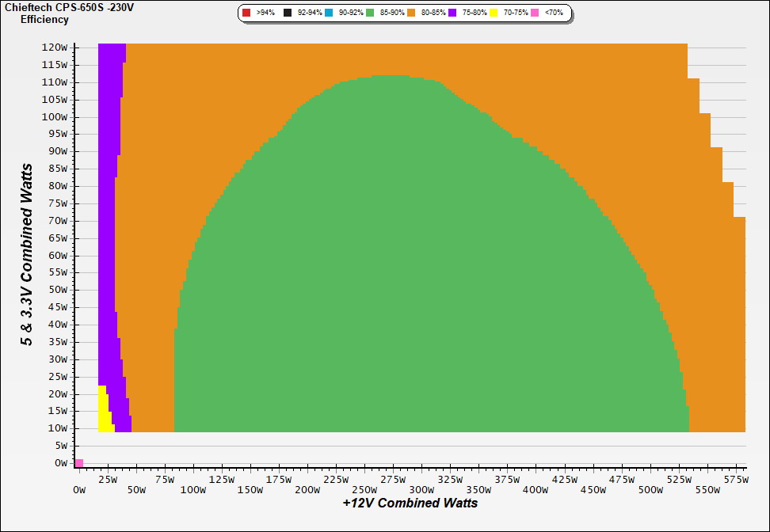The width and height of the screenshot is (770, 532).
Task: Select the blue 90-92% legend swatch
Action: 330,13
